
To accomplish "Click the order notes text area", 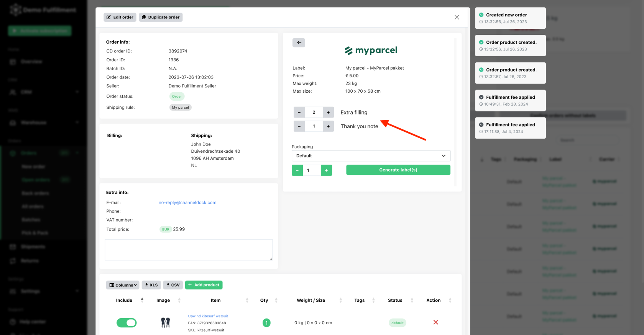I will tap(189, 250).
